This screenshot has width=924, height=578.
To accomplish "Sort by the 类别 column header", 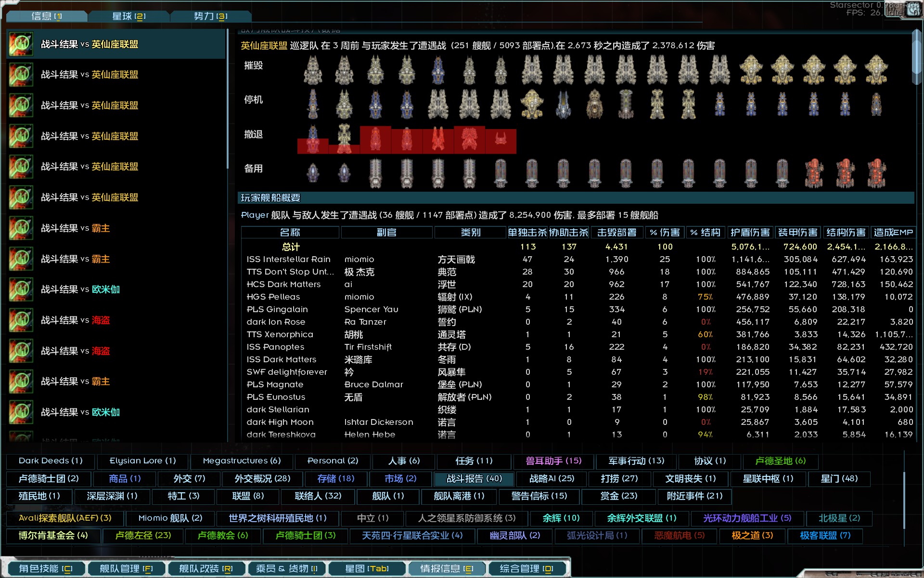I will (x=470, y=233).
